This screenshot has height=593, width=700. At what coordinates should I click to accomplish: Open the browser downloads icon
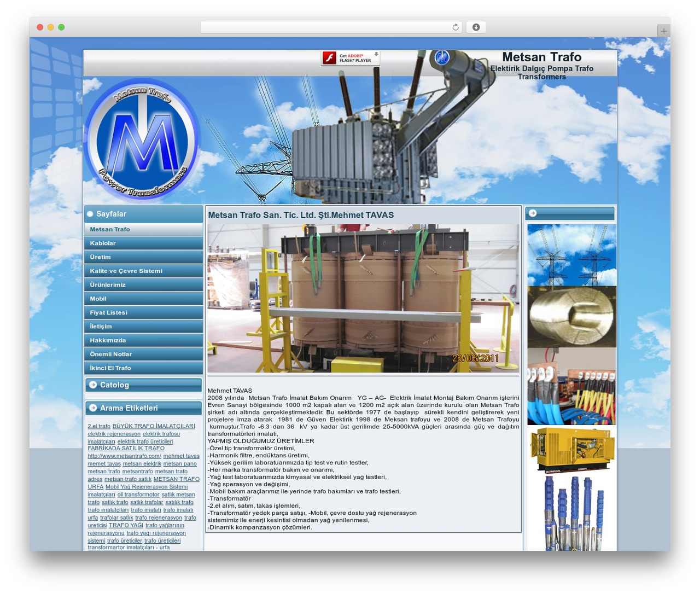point(476,27)
